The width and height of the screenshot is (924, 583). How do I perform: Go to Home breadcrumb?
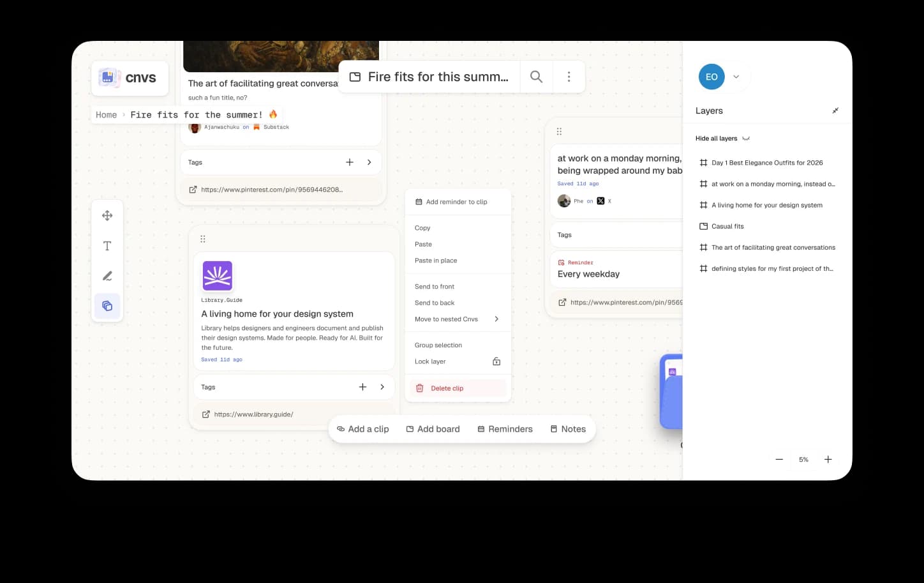point(106,115)
